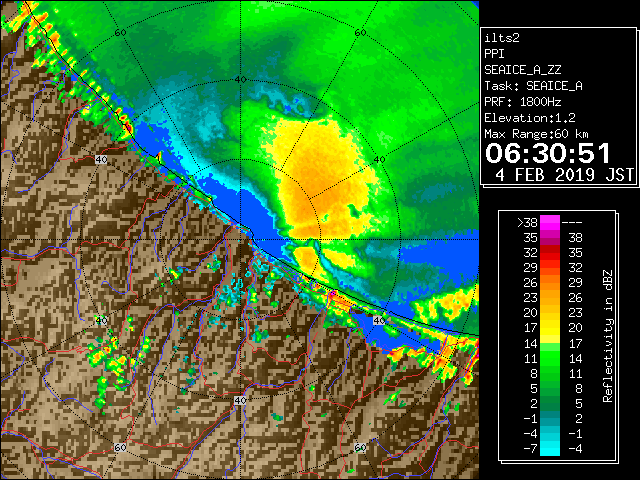Click the red swatch beside legend value 32

[550, 253]
